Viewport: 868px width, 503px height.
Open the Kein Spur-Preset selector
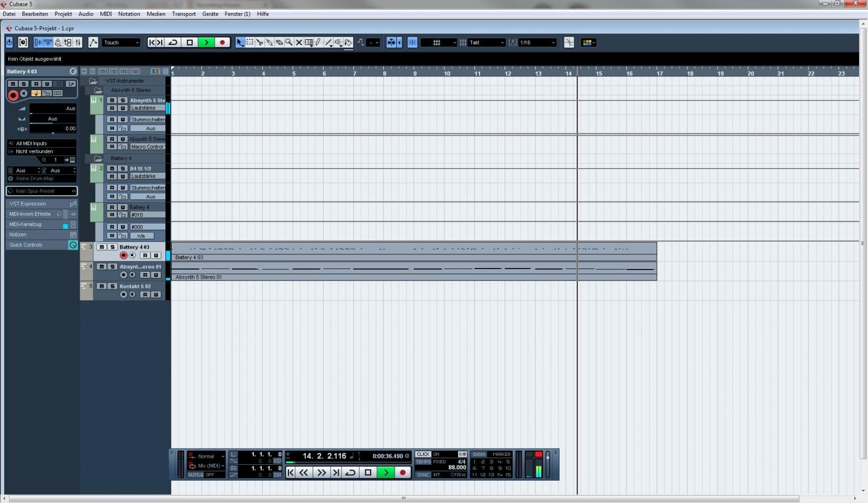42,191
